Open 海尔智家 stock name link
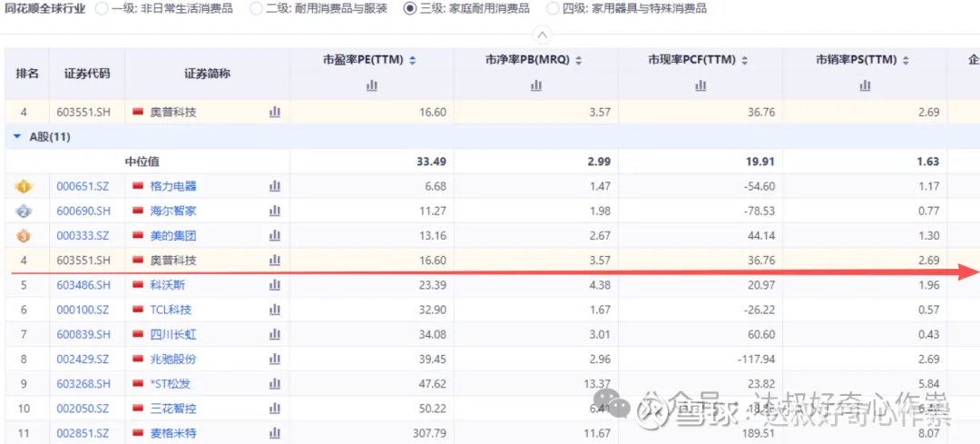The height and width of the screenshot is (444, 980). coord(173,211)
